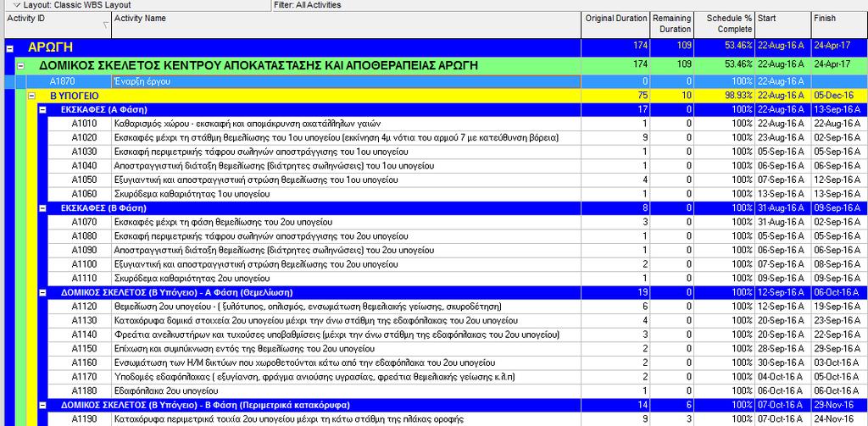Select activity ID A1110
The width and height of the screenshot is (868, 426).
[x=84, y=279]
